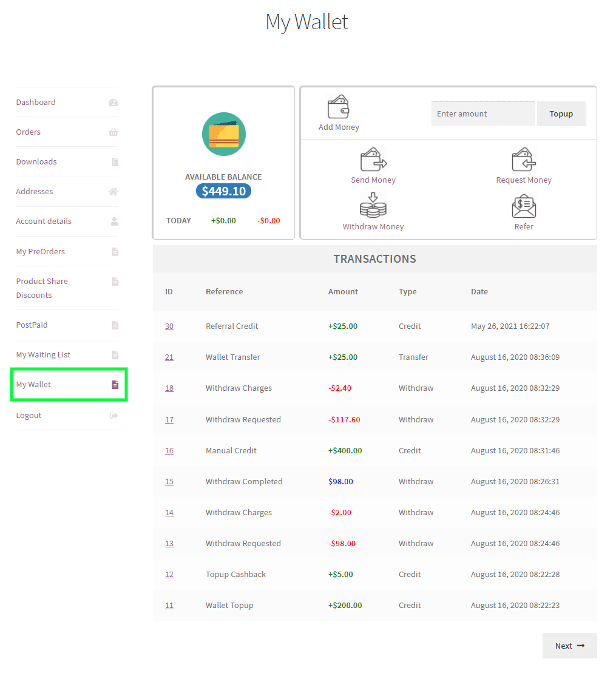Click the Enter amount input field
Screen dimensions: 616x676
pyautogui.click(x=482, y=113)
